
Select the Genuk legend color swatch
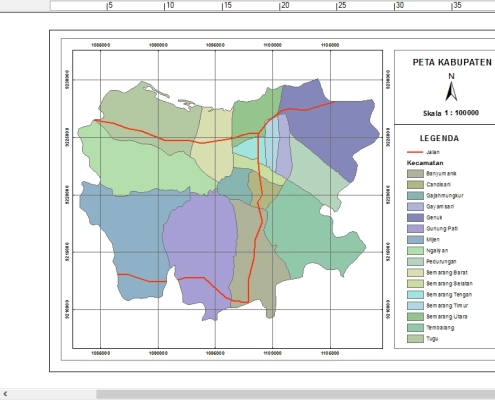(415, 218)
